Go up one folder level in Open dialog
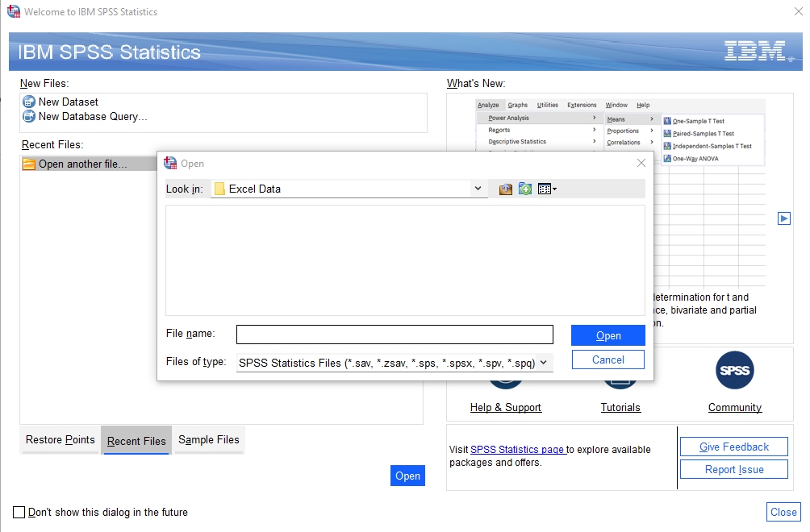The width and height of the screenshot is (810, 532). (x=505, y=189)
